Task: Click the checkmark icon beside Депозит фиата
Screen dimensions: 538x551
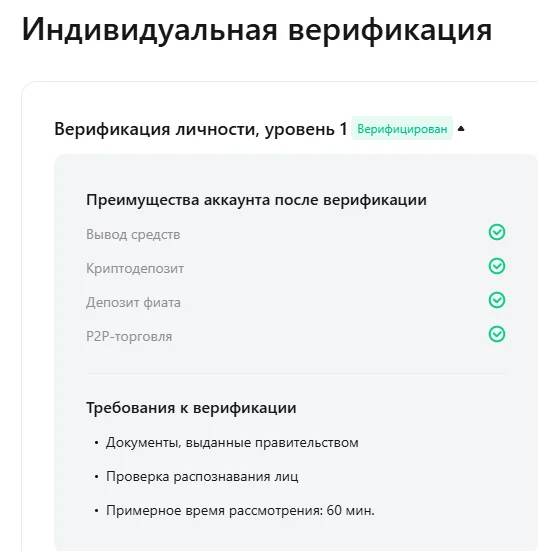Action: point(497,300)
